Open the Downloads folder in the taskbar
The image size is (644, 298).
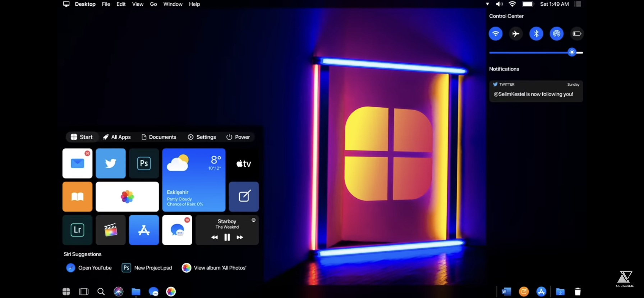(560, 292)
